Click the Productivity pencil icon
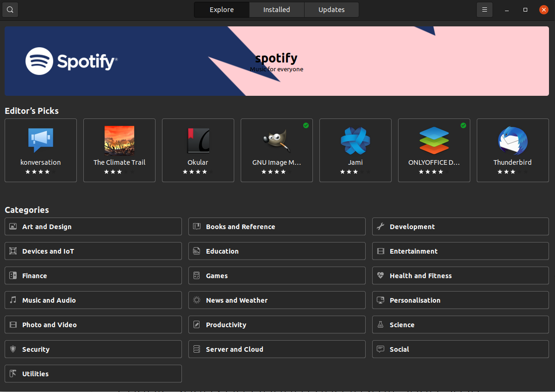The width and height of the screenshot is (555, 392). (197, 324)
